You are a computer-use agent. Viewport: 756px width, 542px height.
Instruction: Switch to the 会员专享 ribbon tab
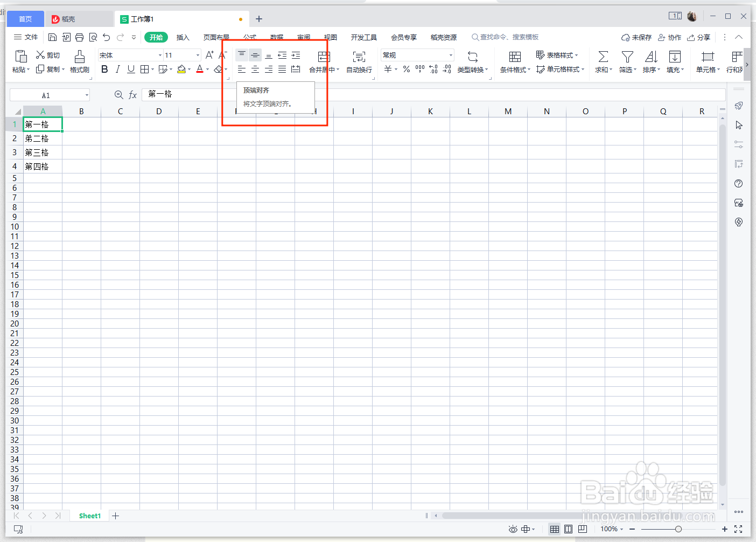pos(404,37)
